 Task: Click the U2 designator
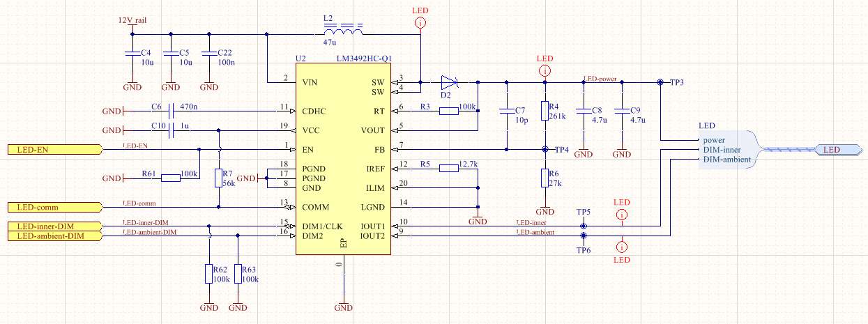[300, 59]
